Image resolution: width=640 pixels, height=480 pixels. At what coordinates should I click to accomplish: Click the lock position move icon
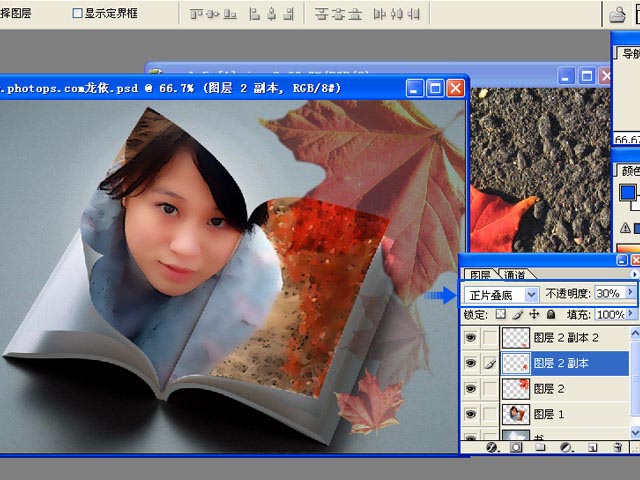click(x=534, y=315)
